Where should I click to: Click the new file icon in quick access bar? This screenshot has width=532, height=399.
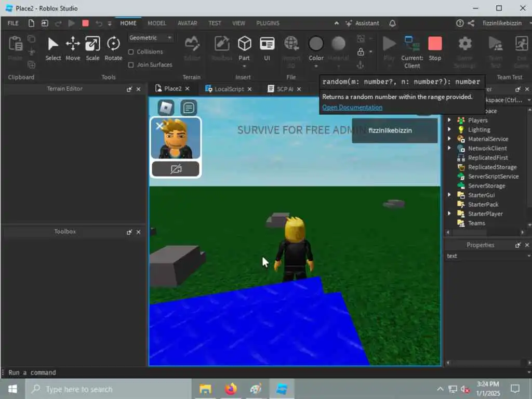(x=31, y=23)
